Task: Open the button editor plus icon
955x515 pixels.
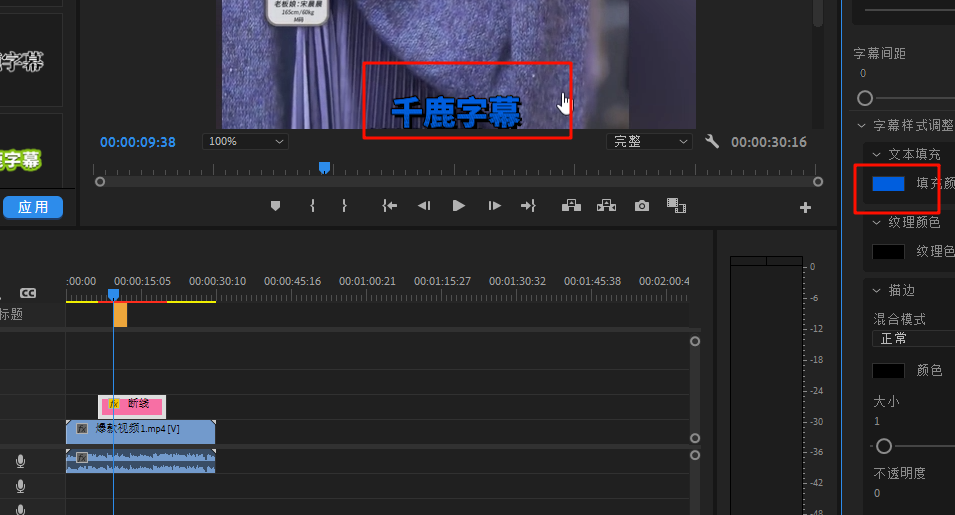Action: click(x=805, y=208)
